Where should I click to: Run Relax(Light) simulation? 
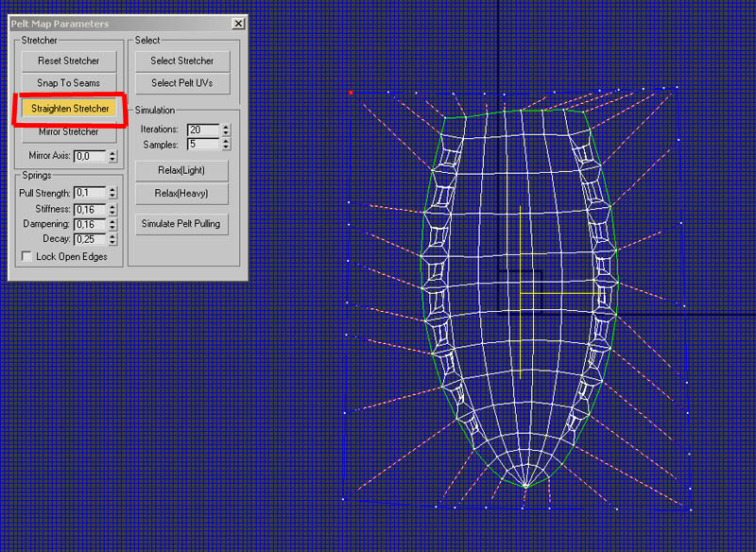(181, 171)
